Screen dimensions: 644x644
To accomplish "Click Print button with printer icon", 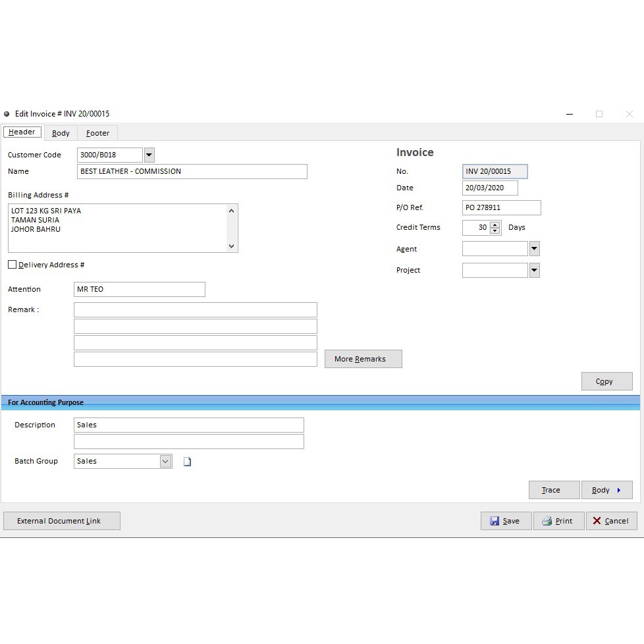I will tap(558, 521).
